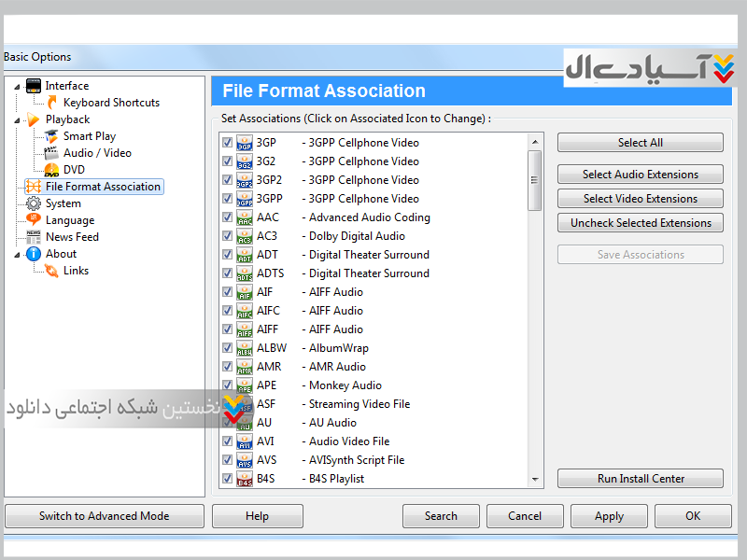The height and width of the screenshot is (560, 747).
Task: Collapse the Interface tree node
Action: 17,87
